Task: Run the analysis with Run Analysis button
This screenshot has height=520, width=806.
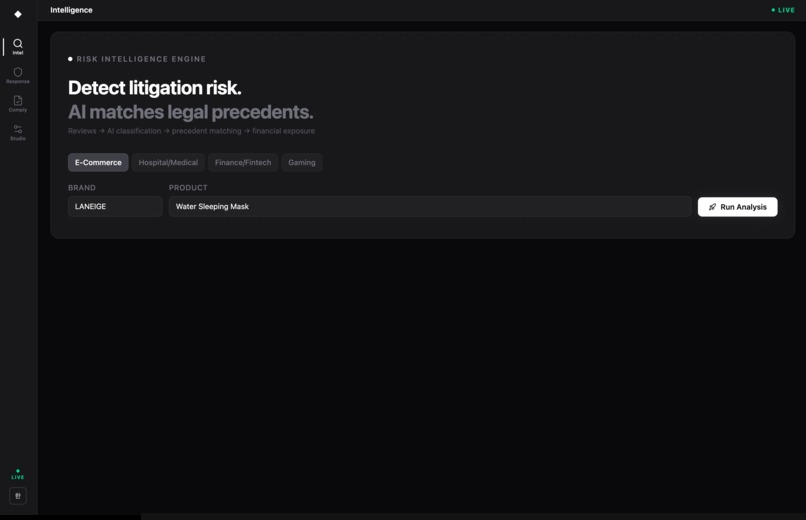Action: pos(738,207)
